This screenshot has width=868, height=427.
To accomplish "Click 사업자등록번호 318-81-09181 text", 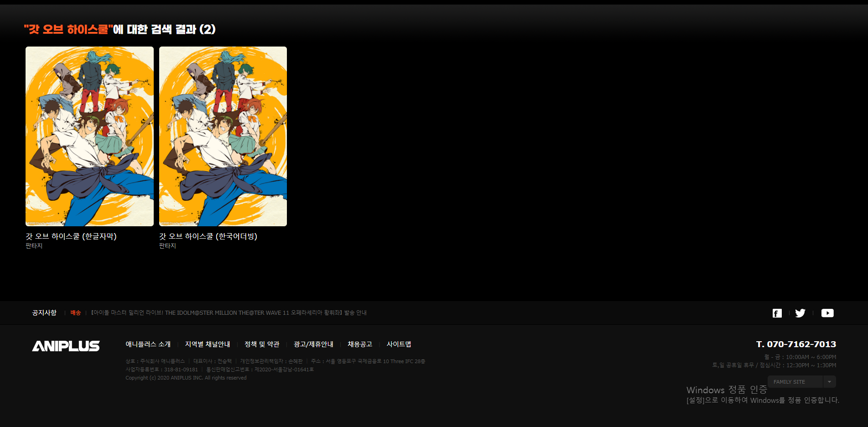I will tap(162, 370).
